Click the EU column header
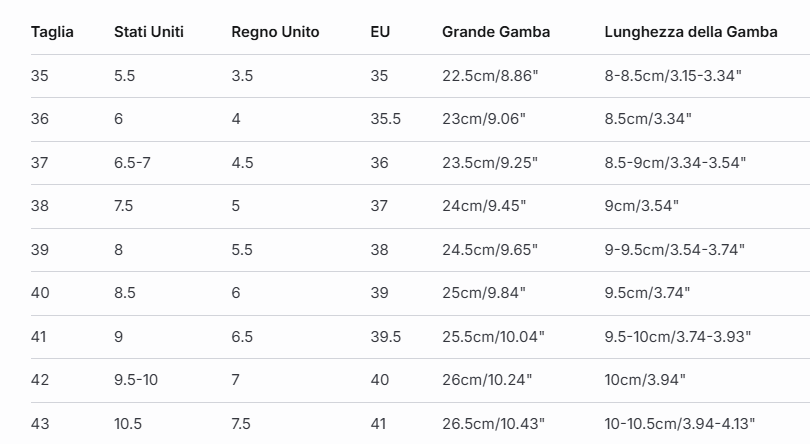This screenshot has width=810, height=444. tap(380, 32)
